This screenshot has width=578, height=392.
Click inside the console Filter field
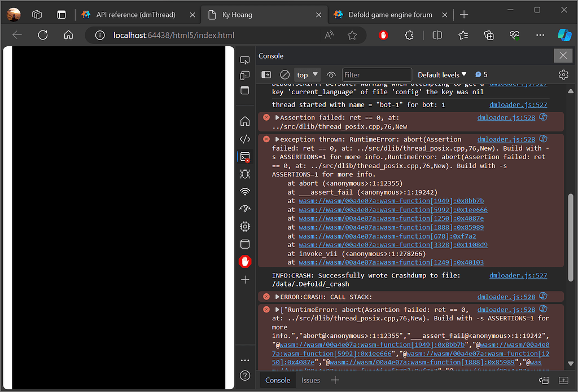376,74
